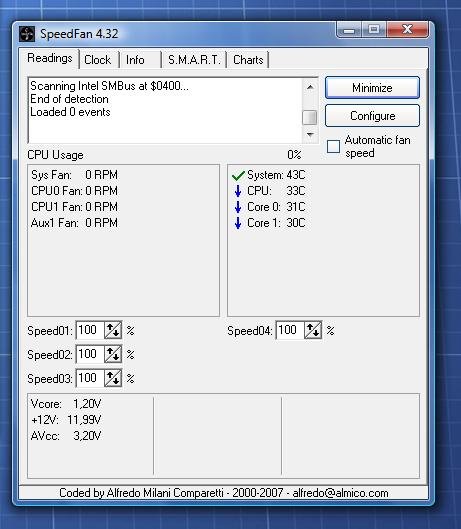This screenshot has height=529, width=461.
Task: Click the 'CPU0 Fan: 0 RPM' reading
Action: [x=74, y=191]
